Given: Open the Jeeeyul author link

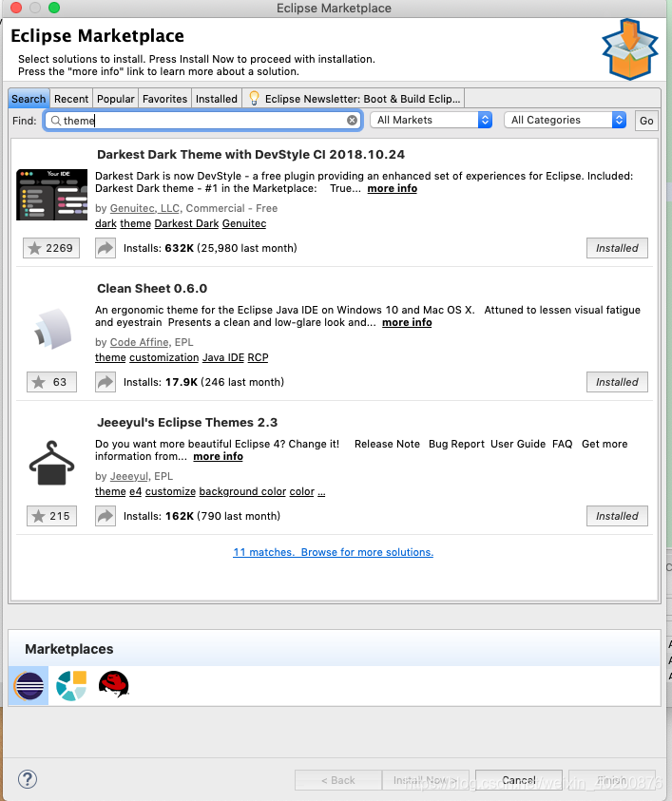Looking at the screenshot, I should coord(128,476).
